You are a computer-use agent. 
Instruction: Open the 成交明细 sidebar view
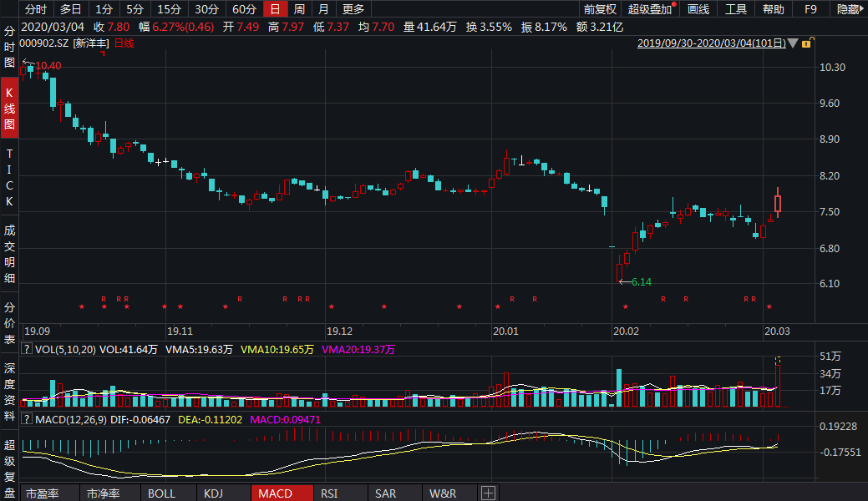point(9,254)
